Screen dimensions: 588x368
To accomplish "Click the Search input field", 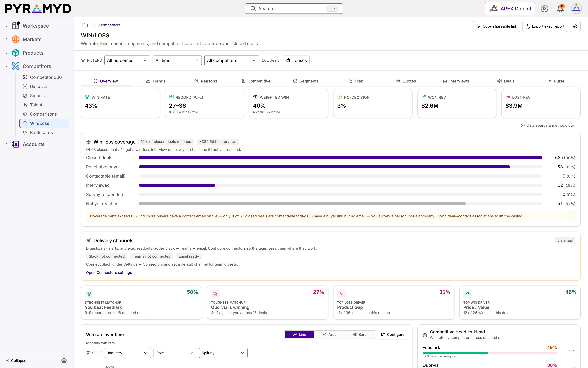I will [x=294, y=9].
